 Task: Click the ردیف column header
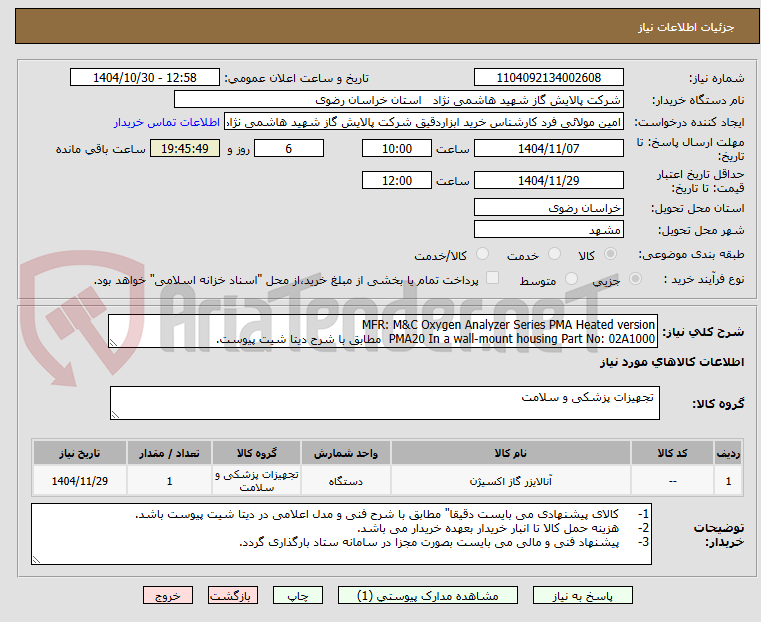pos(728,453)
